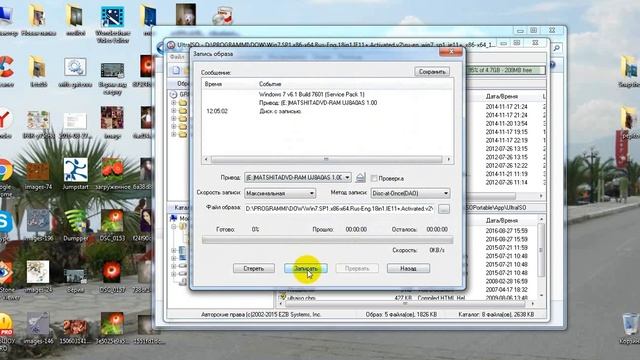Open the Wondershare Video Editor desktop icon
This screenshot has width=640, height=360.
[113, 24]
